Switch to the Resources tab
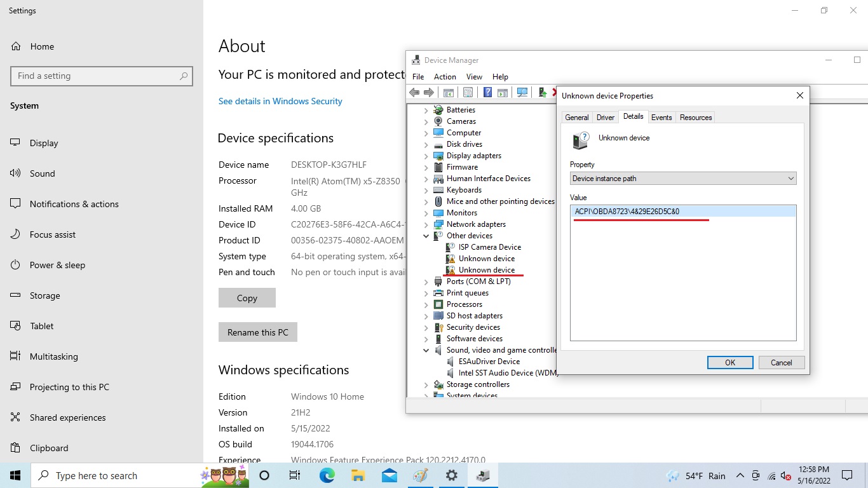Image resolution: width=868 pixels, height=488 pixels. pos(696,118)
